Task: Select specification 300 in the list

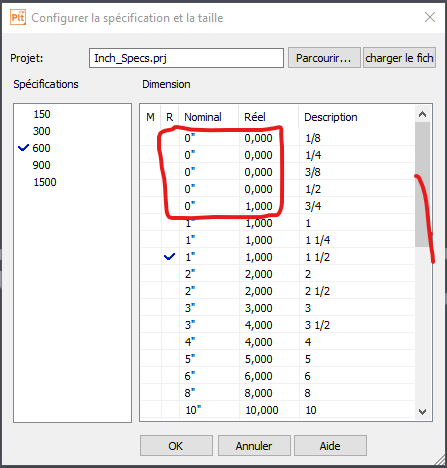Action: point(42,131)
